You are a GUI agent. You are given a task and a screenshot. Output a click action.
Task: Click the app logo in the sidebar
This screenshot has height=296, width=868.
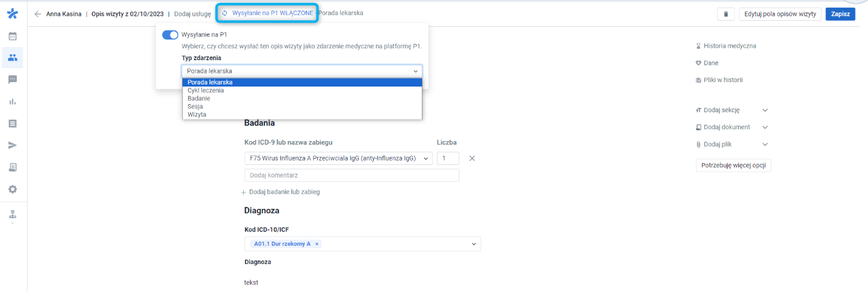click(13, 14)
